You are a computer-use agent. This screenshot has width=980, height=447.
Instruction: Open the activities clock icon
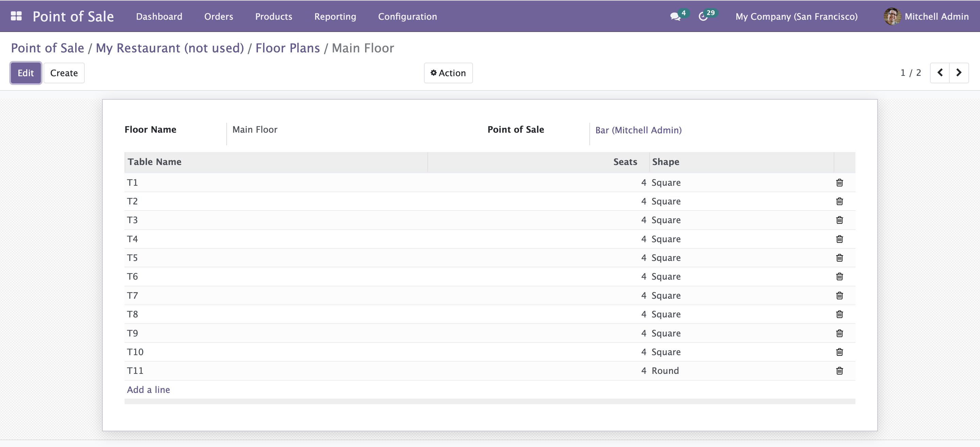[x=703, y=16]
